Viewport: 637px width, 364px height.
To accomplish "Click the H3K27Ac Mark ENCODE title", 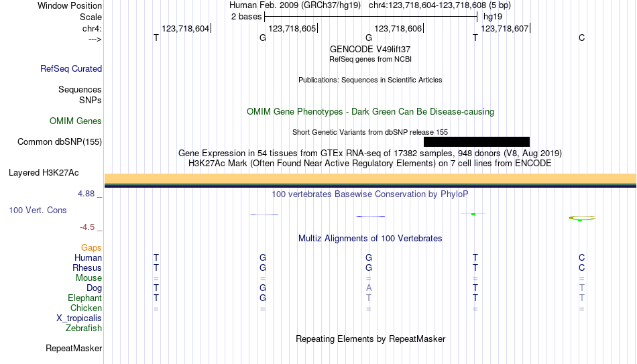I will pos(370,164).
